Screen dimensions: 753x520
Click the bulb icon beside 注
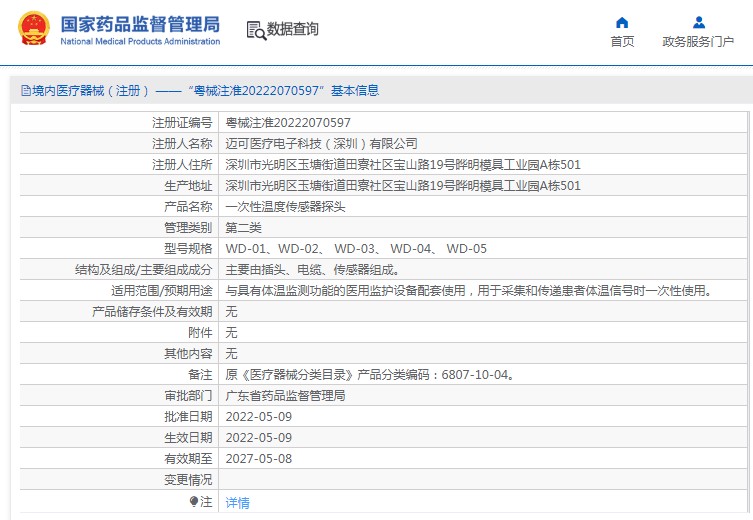[194, 502]
